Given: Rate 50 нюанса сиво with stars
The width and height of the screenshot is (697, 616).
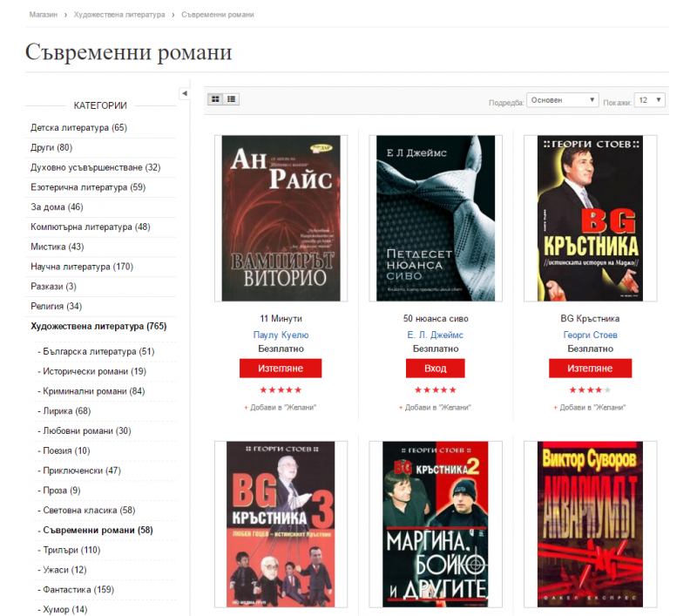Looking at the screenshot, I should pos(435,389).
